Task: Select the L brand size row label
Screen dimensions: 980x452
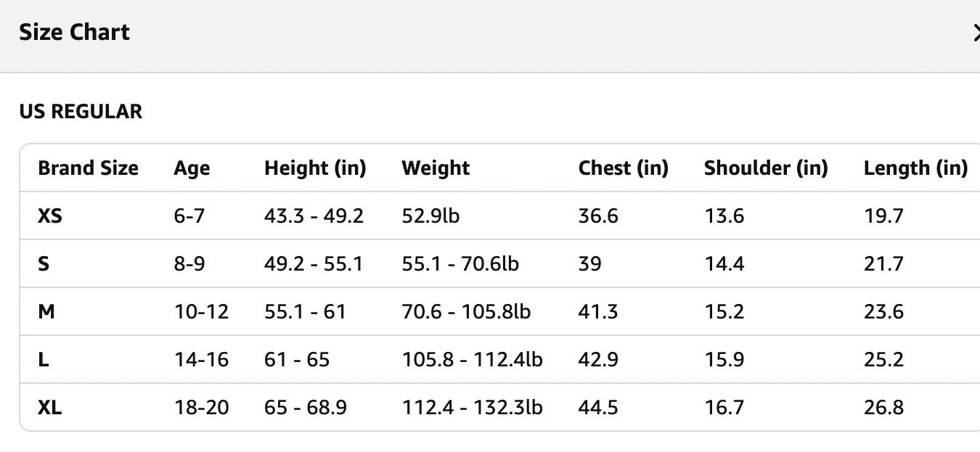Action: (x=44, y=359)
